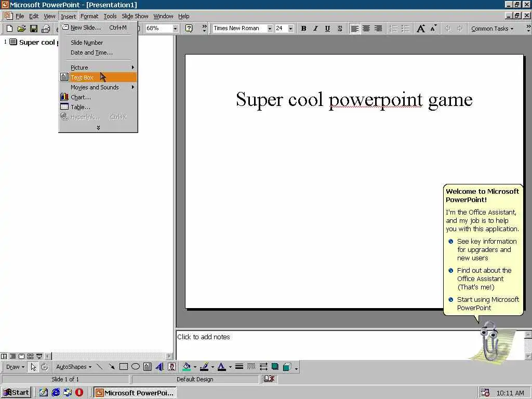
Task: Open an existing file using folder icon
Action: 21,29
